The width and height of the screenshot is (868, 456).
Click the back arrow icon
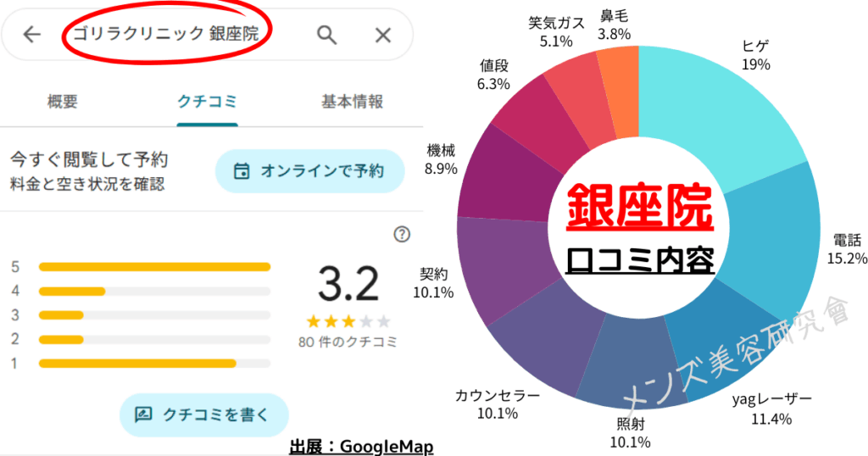pos(32,35)
